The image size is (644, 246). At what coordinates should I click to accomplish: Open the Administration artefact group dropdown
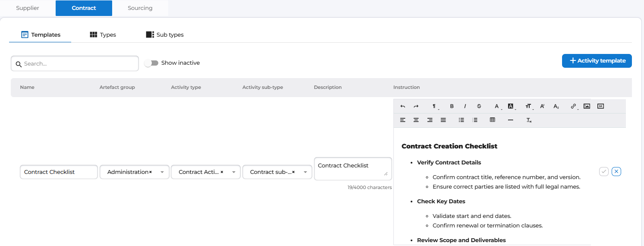point(162,172)
